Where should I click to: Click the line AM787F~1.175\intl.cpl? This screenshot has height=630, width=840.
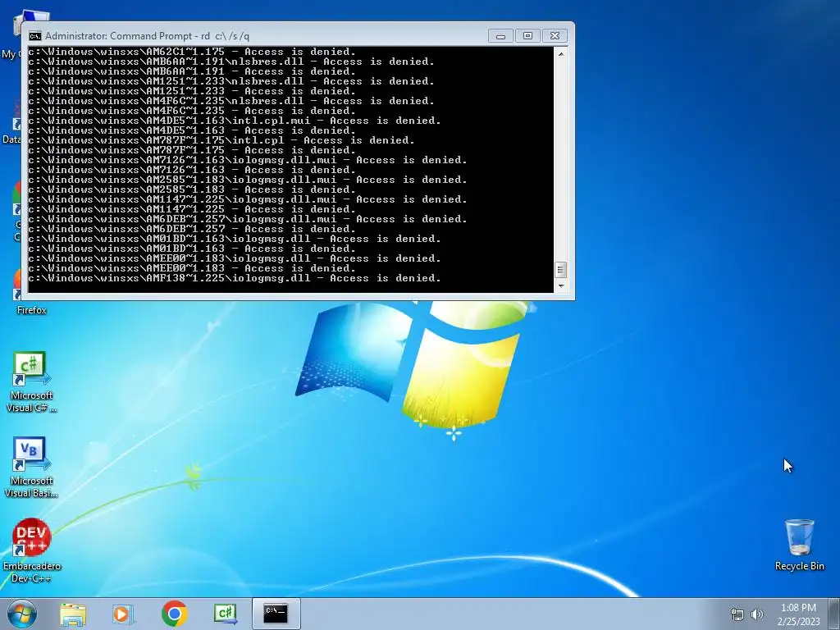(221, 140)
